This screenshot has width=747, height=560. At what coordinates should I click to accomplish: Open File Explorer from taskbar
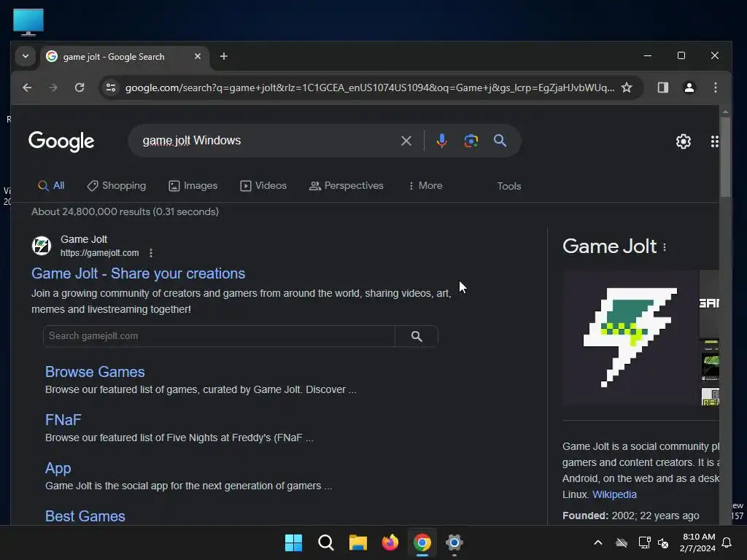click(357, 542)
